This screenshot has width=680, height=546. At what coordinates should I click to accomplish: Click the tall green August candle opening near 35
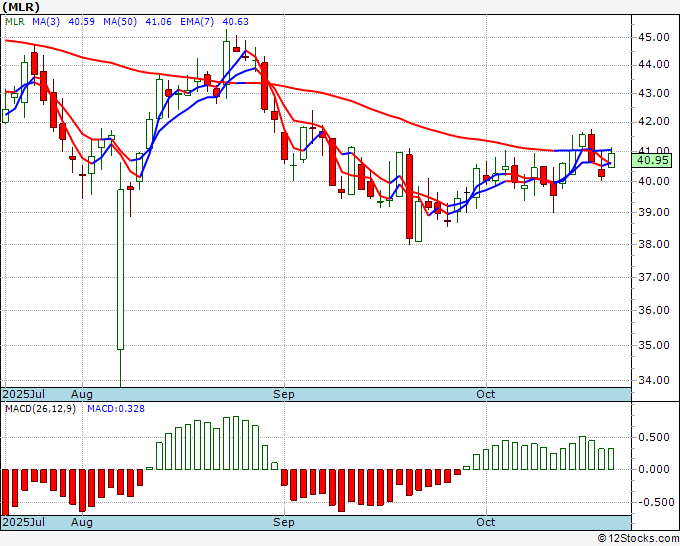coord(121,269)
